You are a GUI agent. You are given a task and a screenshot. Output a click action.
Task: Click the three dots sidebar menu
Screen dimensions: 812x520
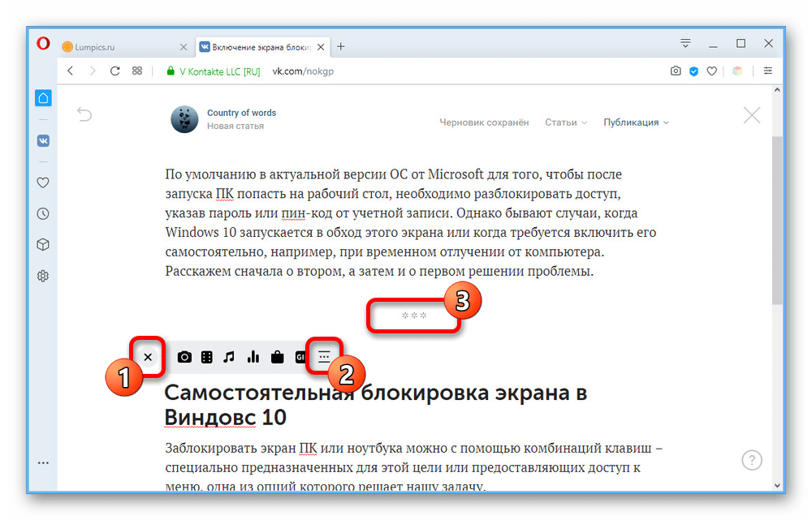point(44,462)
